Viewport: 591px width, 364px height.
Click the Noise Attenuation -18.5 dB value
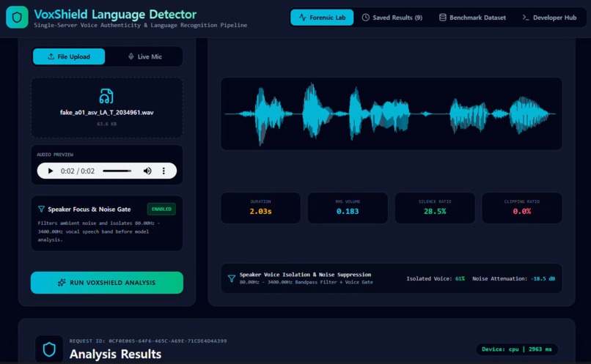(543, 278)
